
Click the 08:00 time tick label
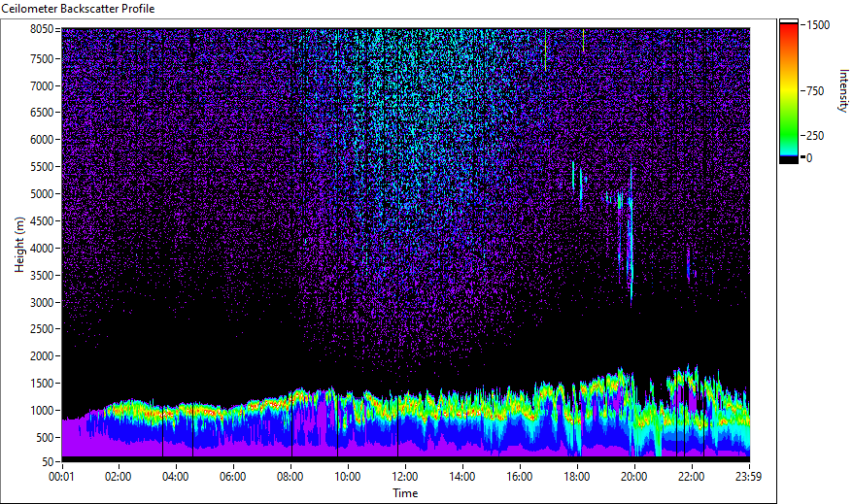(x=290, y=477)
